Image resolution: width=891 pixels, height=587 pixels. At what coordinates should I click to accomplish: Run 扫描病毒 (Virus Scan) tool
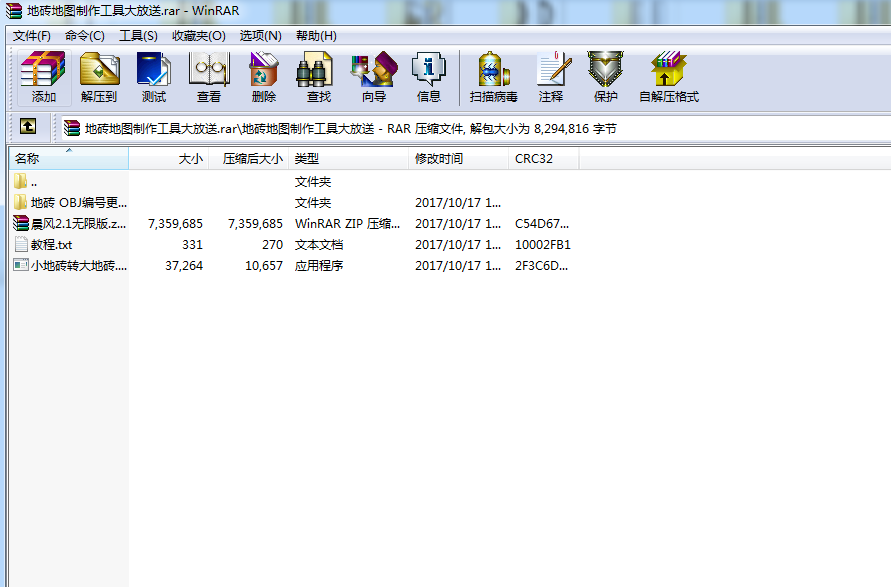coord(494,78)
